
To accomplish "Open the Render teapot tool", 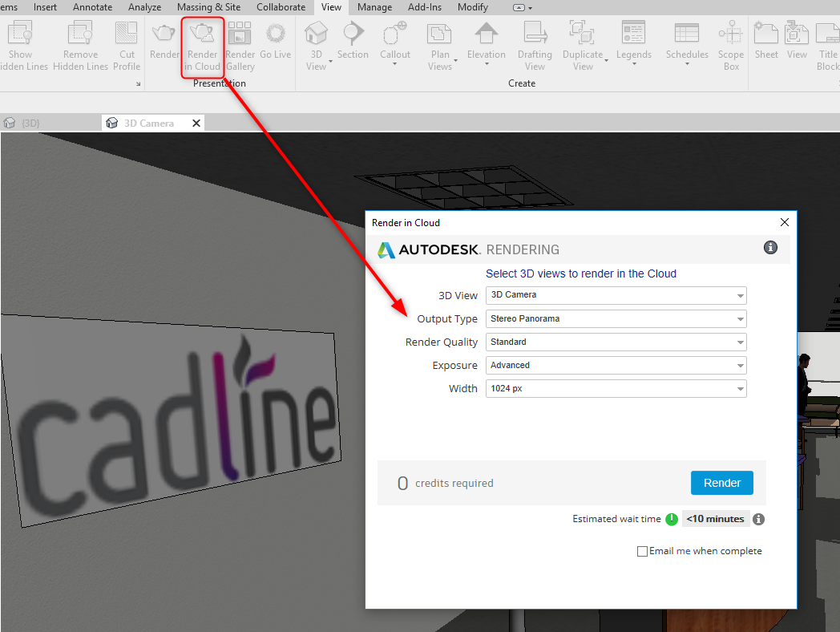I will (164, 40).
